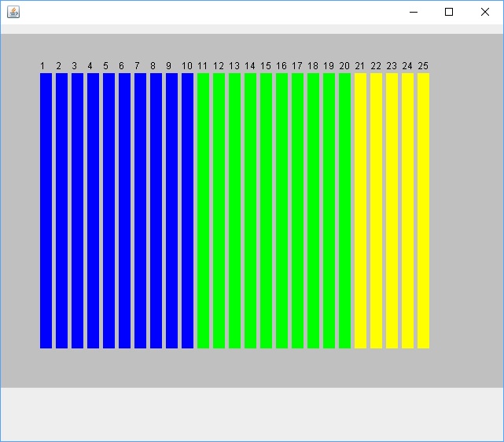Click the yellow bar under number 23
This screenshot has width=504, height=442.
click(392, 210)
